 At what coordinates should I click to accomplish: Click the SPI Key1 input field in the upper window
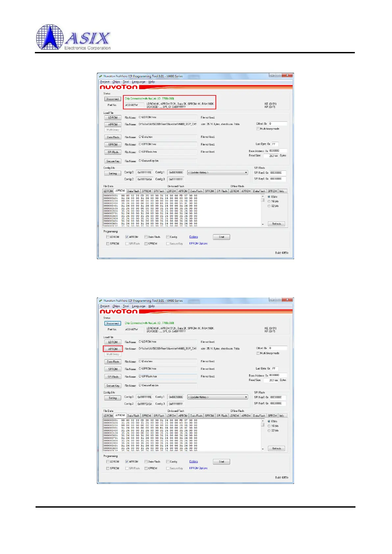pyautogui.click(x=278, y=179)
